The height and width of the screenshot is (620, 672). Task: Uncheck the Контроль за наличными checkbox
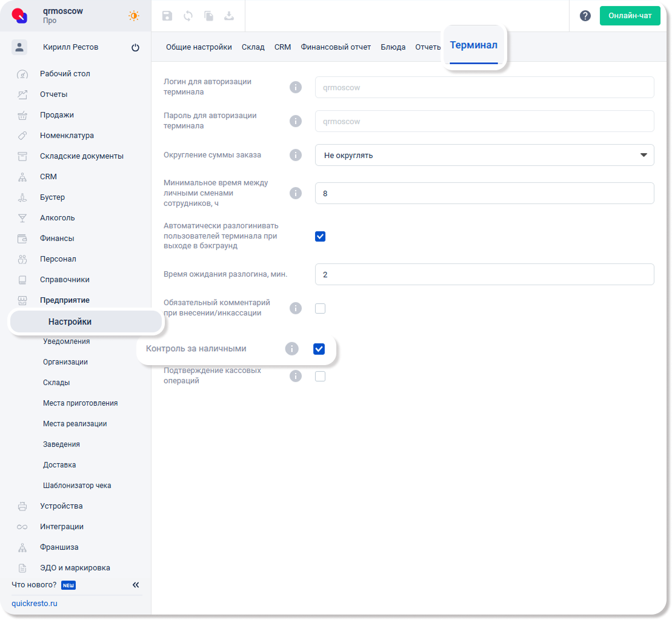coord(319,349)
